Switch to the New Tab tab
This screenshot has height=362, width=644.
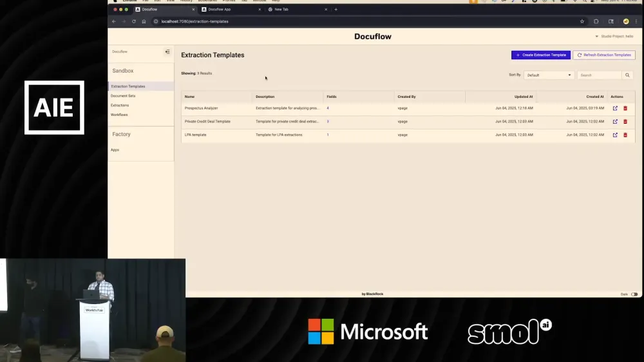[x=298, y=10]
